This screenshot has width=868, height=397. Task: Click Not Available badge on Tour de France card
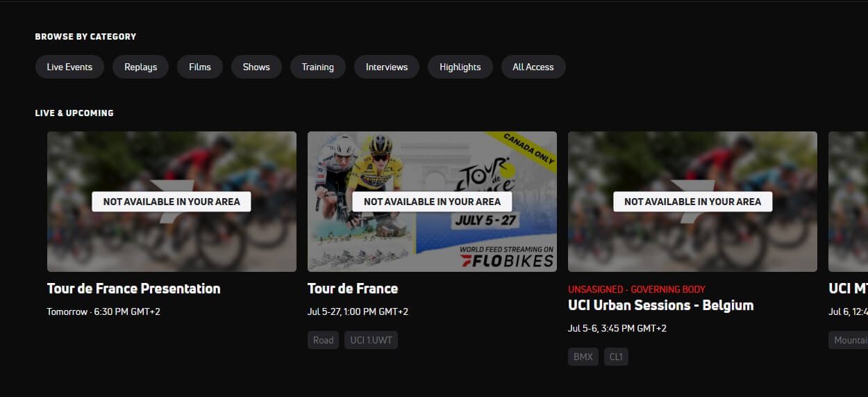(x=432, y=202)
